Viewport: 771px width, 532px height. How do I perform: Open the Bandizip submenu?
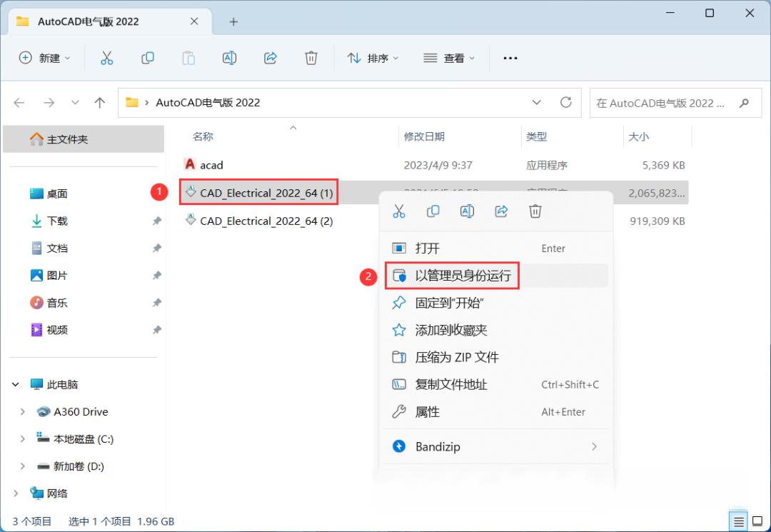495,446
